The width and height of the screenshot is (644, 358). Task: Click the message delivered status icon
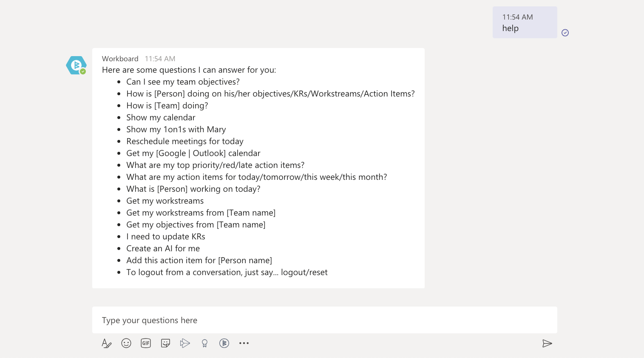565,33
